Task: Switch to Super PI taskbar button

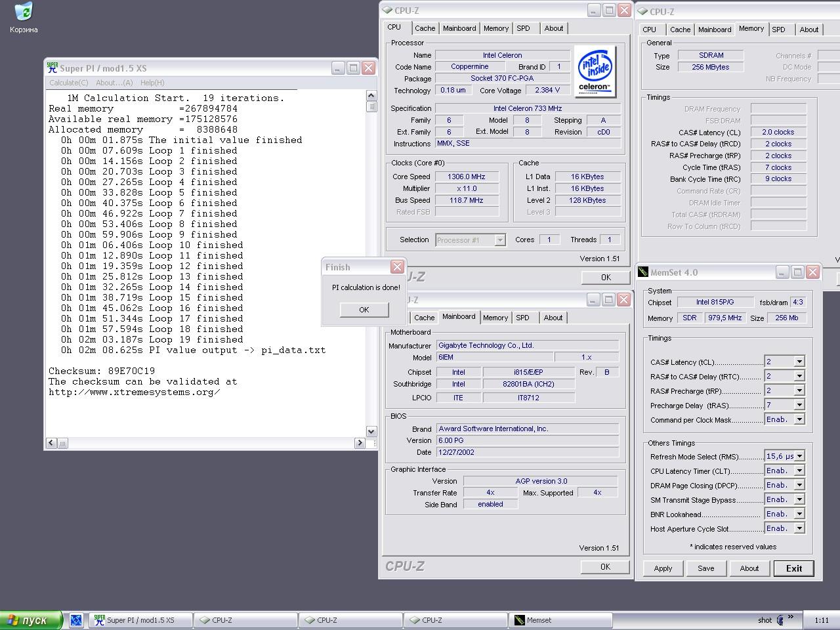Action: click(140, 620)
